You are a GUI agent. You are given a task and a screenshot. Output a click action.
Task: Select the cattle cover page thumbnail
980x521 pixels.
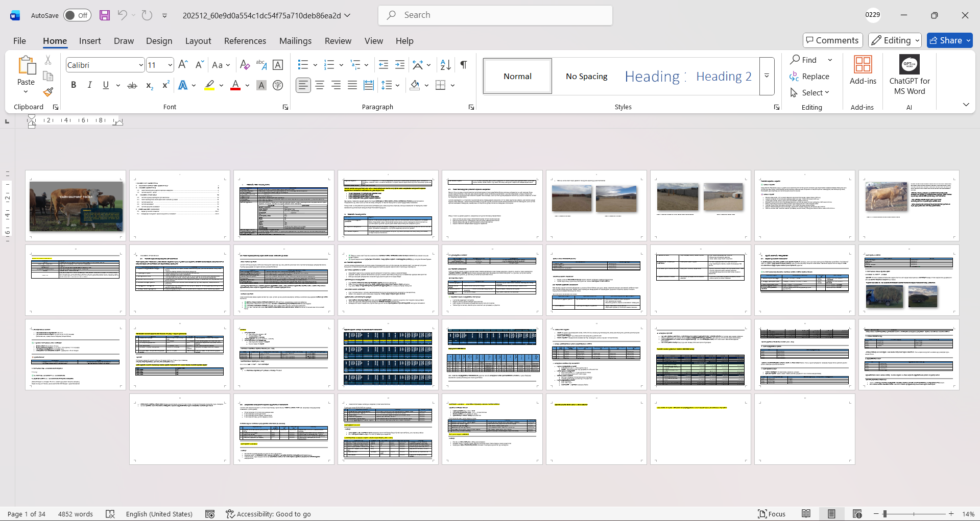[76, 206]
